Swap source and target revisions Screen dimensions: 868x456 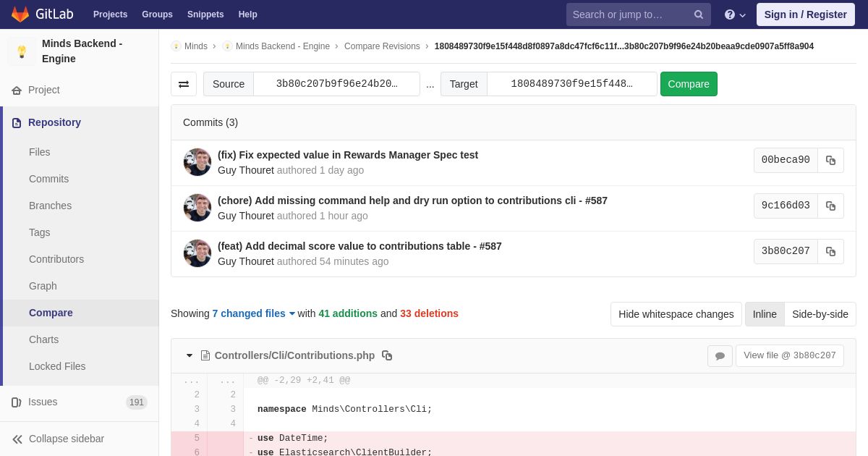pos(184,84)
